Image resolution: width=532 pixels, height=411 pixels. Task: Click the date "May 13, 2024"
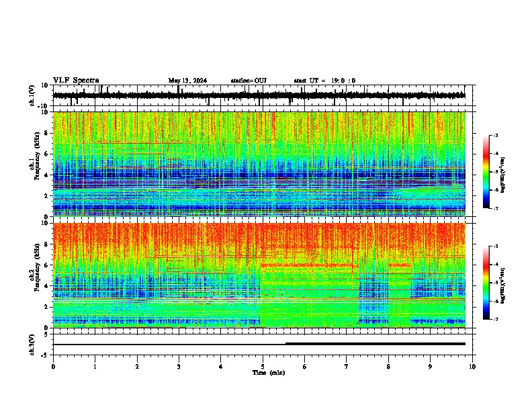[x=187, y=81]
